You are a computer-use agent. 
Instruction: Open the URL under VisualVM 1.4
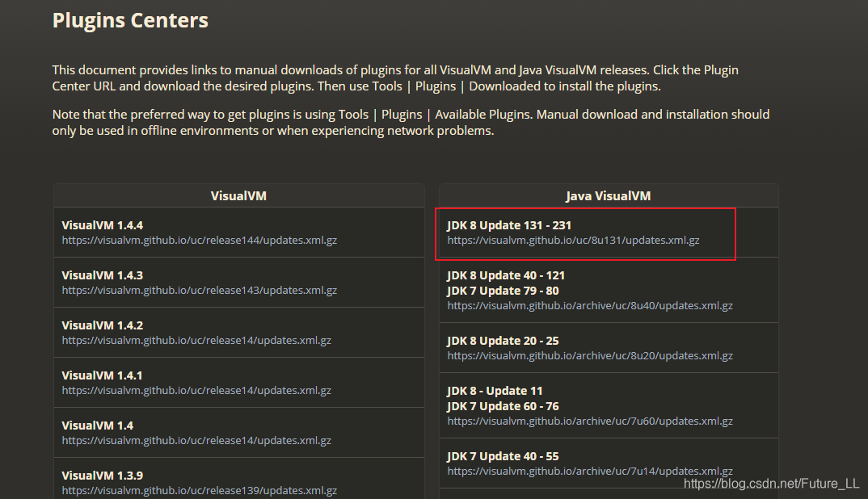pos(196,440)
